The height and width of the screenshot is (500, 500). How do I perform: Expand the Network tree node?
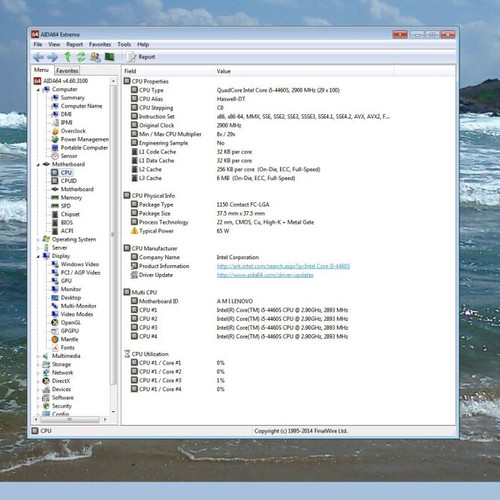pos(38,373)
